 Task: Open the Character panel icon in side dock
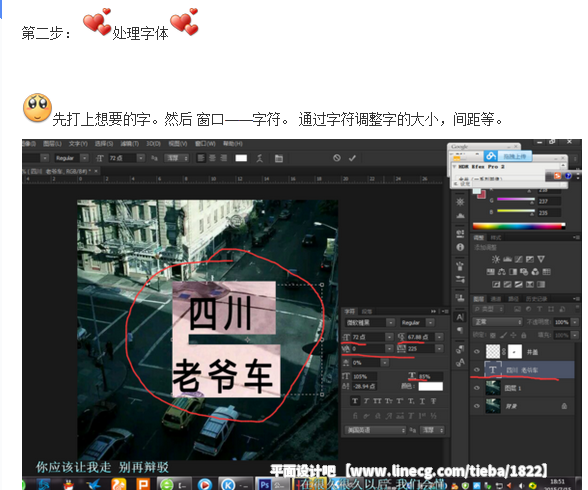[460, 317]
